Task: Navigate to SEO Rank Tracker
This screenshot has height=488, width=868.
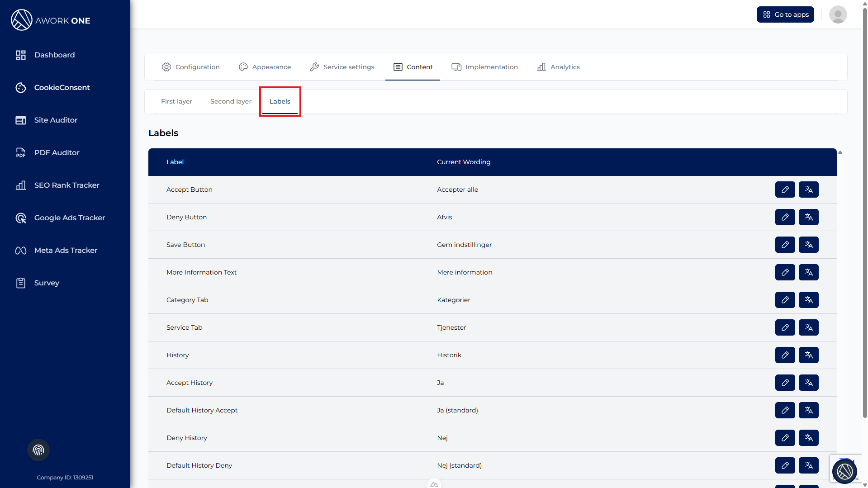Action: pos(66,185)
